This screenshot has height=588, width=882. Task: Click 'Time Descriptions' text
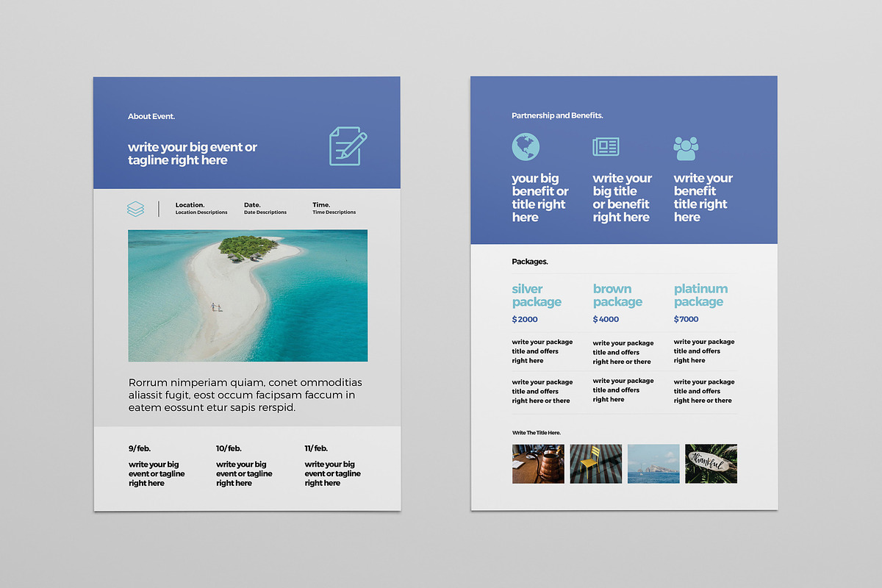[334, 212]
